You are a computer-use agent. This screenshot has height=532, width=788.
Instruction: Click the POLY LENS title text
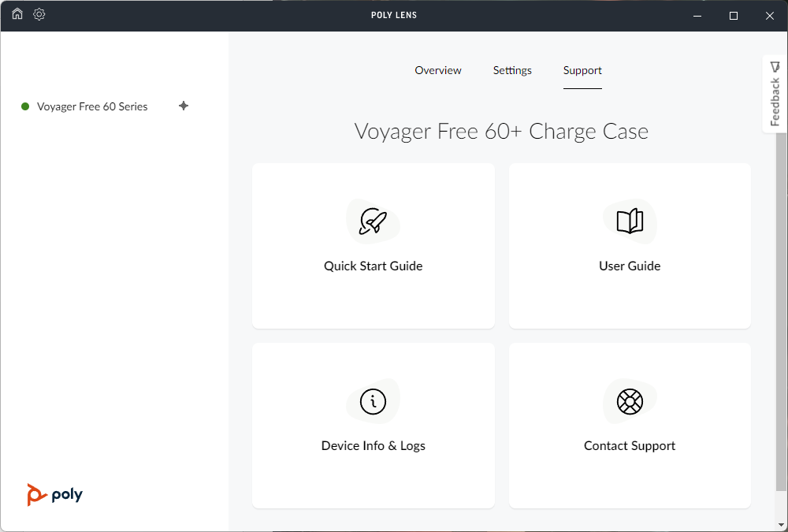pyautogui.click(x=394, y=15)
